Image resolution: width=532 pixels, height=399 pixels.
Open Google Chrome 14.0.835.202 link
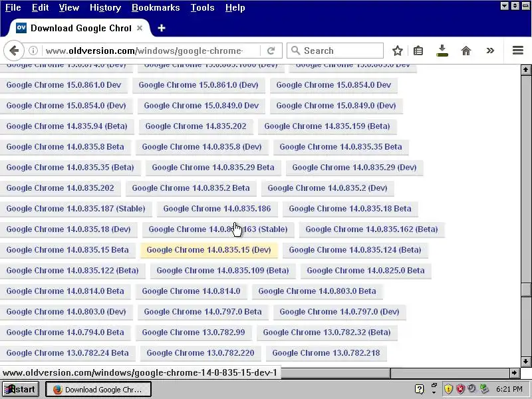click(60, 188)
